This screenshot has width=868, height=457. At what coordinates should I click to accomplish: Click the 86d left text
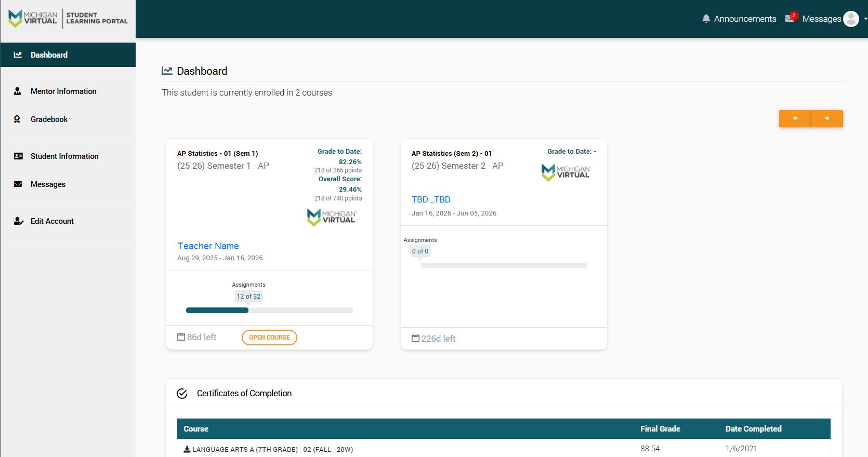202,337
